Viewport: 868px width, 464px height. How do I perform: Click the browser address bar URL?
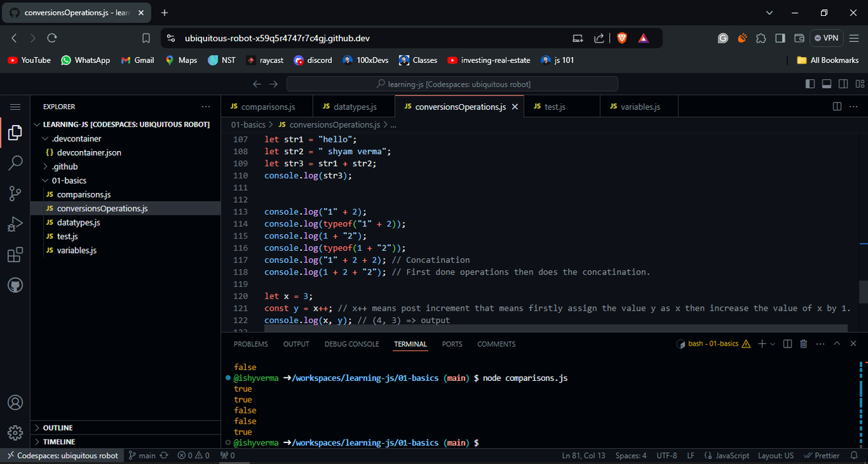tap(277, 38)
